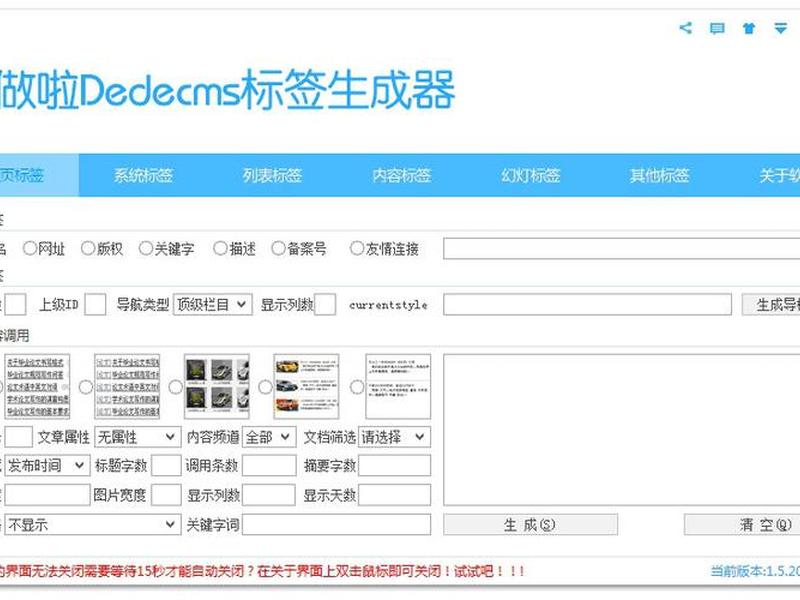Focus the 调用条数 input box
The image size is (800, 600).
pyautogui.click(x=269, y=465)
